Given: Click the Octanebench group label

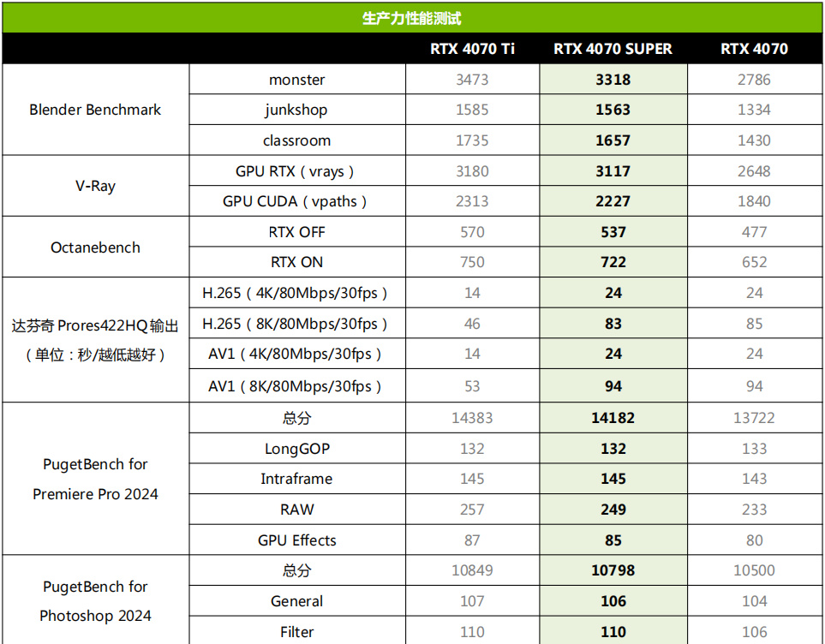Looking at the screenshot, I should [95, 247].
